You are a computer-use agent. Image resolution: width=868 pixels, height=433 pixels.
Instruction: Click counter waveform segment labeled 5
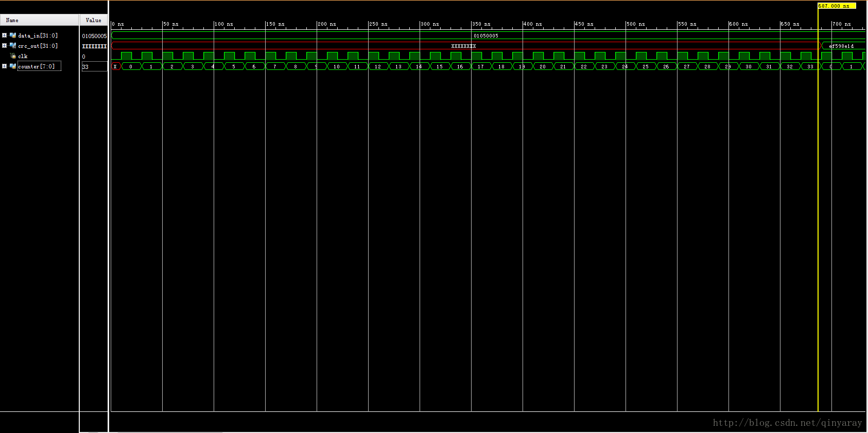[234, 66]
